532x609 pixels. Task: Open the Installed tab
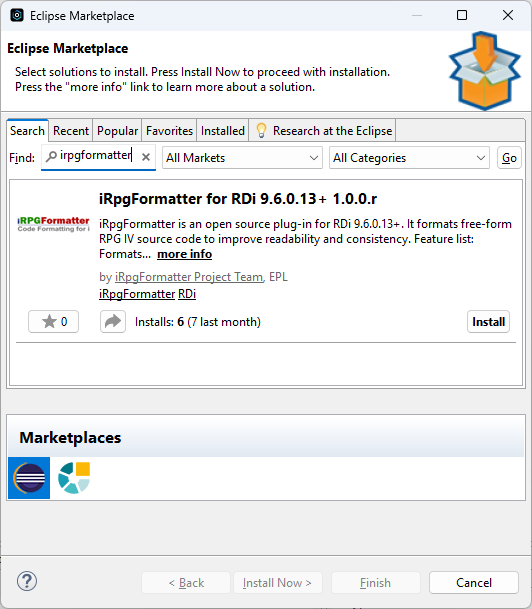point(223,130)
